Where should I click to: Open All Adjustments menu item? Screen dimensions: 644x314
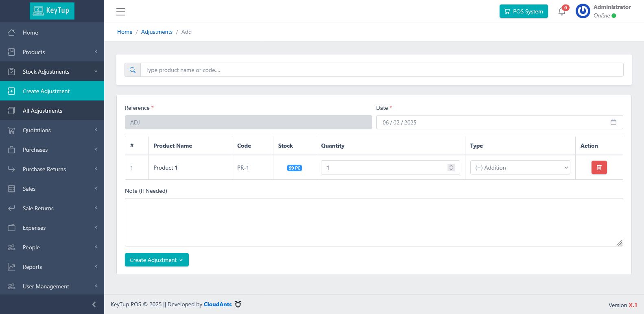[52, 111]
